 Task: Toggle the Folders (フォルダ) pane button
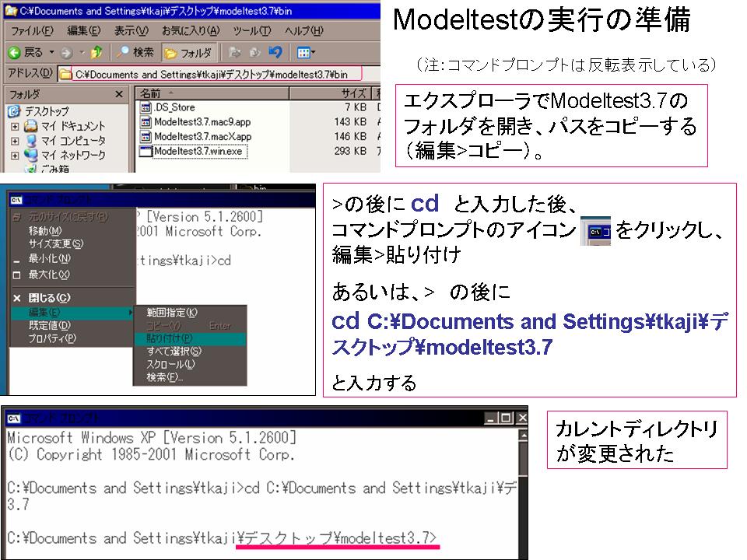click(188, 53)
